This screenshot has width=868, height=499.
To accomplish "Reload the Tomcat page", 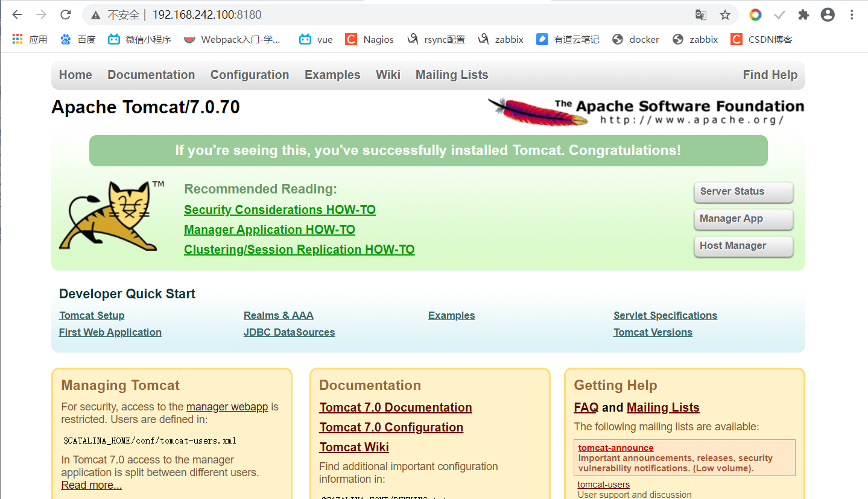I will [66, 14].
